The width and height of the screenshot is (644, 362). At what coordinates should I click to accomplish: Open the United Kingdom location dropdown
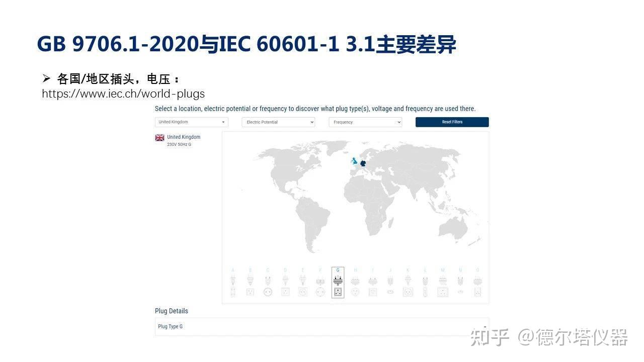[191, 122]
